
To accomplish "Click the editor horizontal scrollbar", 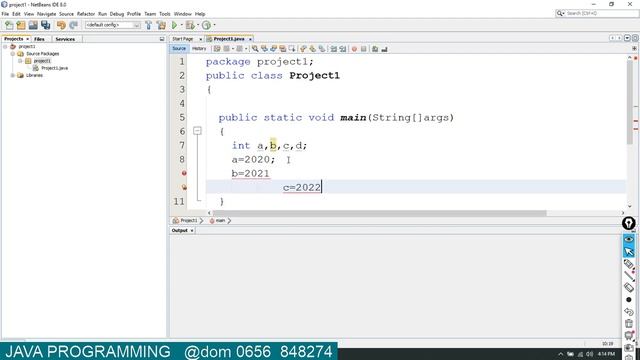I will (379, 213).
